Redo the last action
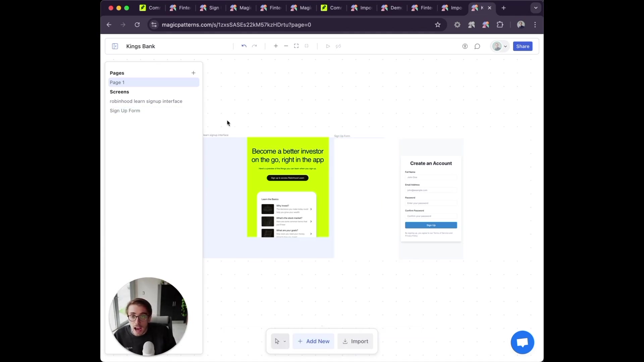The image size is (644, 362). click(255, 46)
